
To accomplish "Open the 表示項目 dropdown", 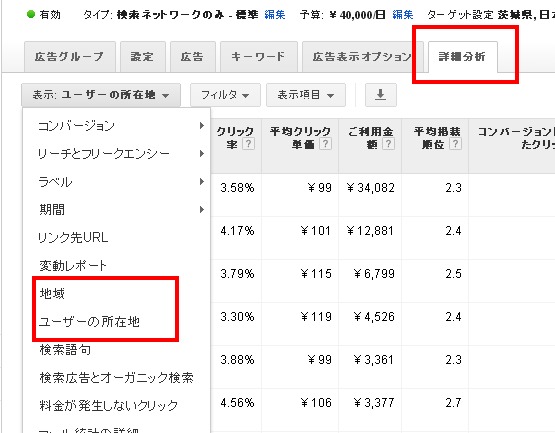I will point(305,95).
